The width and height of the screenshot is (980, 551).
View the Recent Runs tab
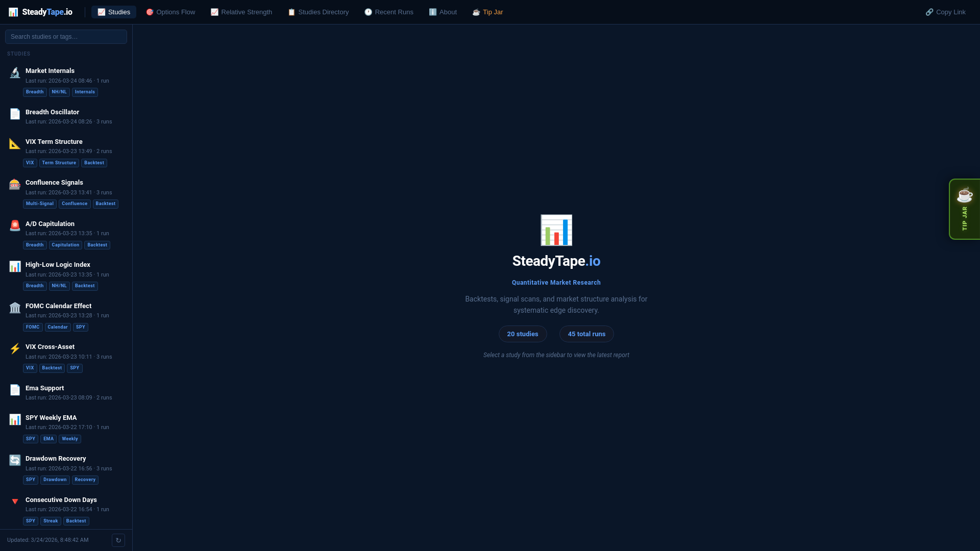tap(389, 12)
